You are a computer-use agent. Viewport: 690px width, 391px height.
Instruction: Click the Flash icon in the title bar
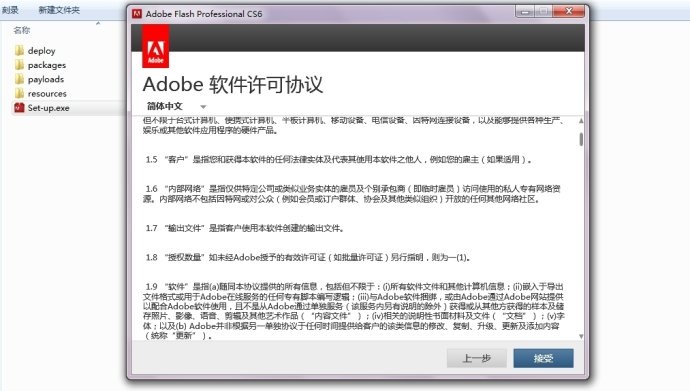(x=137, y=14)
